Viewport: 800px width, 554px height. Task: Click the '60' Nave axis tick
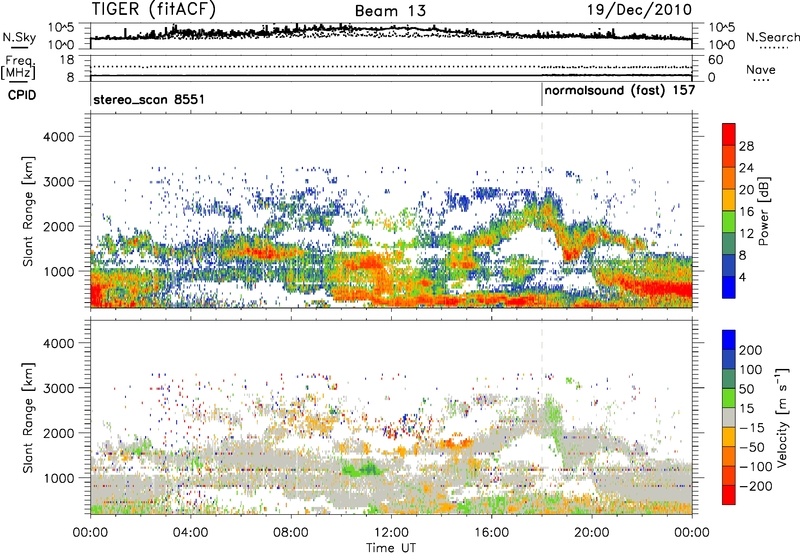[x=715, y=60]
